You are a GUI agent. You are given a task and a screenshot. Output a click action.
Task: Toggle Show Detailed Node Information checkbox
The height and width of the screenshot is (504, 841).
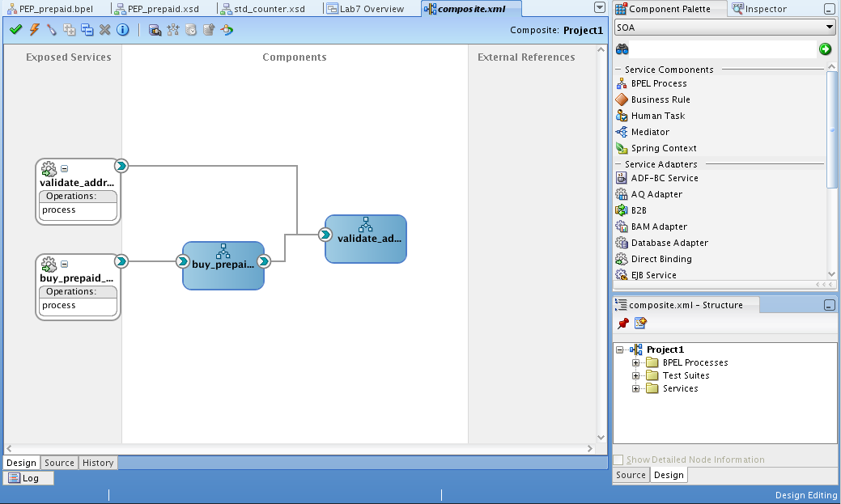point(618,460)
